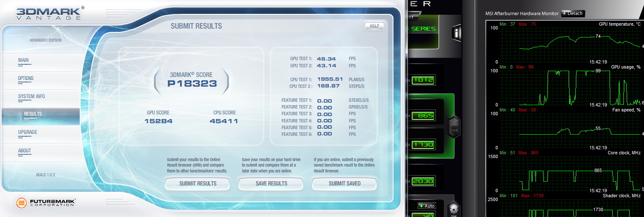Select the Results menu item
644x217 pixels.
tap(33, 114)
